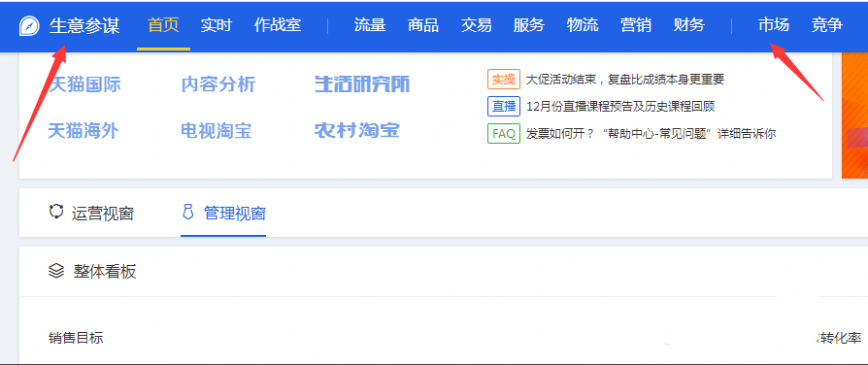Click the 转化率 column label
The width and height of the screenshot is (868, 365).
842,338
